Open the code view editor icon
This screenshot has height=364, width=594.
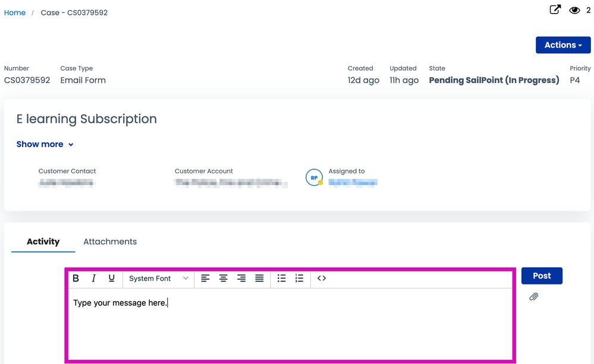pyautogui.click(x=322, y=278)
